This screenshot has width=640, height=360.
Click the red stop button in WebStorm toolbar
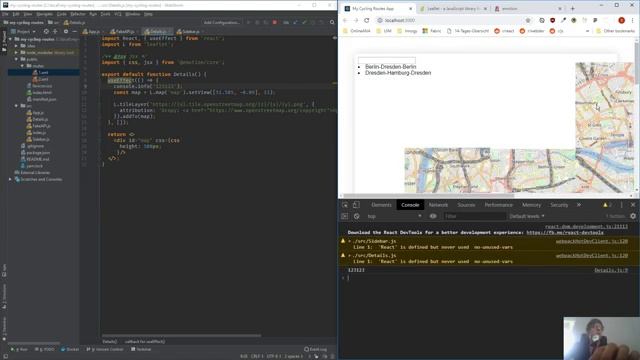pos(275,22)
